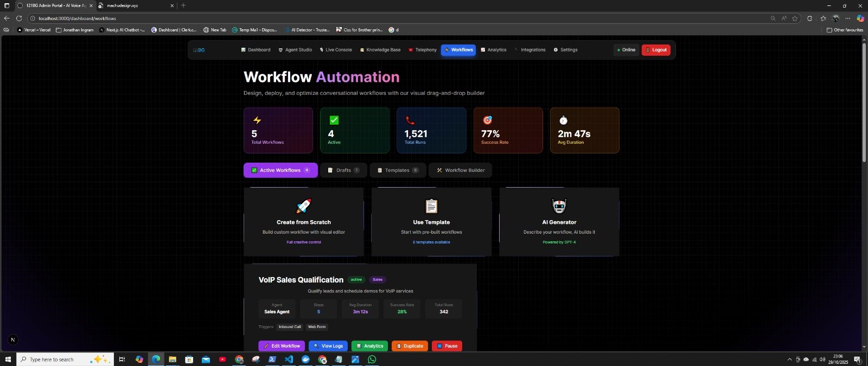Click the 'Inbound Call' trigger chip

coord(290,327)
